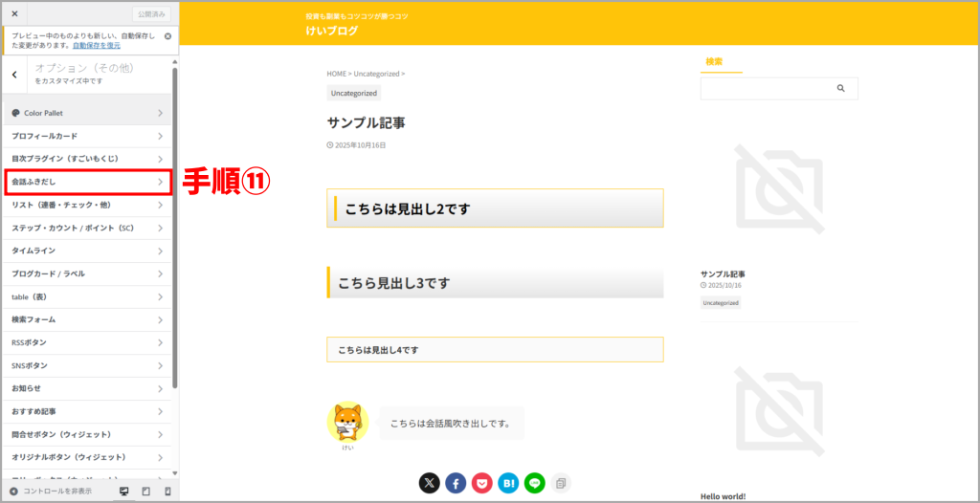Click the 自動保存を復元 link

97,45
